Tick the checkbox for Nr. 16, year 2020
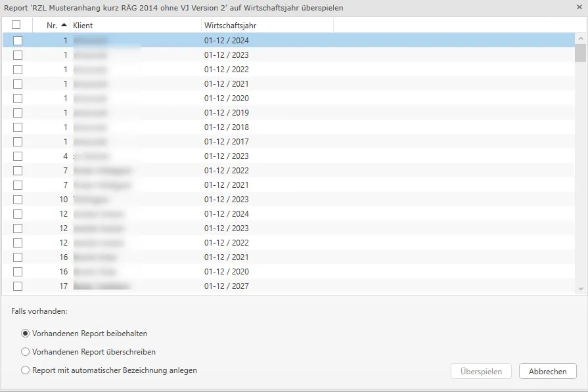 [18, 272]
